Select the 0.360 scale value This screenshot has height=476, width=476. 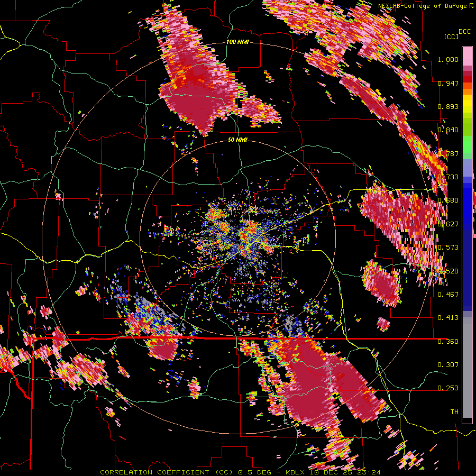pos(448,341)
